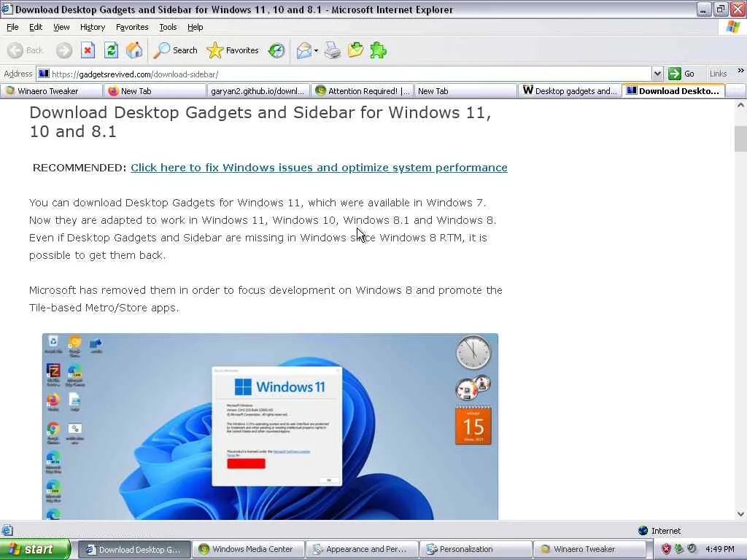Select Download Desktop G... taskbar button
Screen dimensions: 747x560
tap(134, 549)
